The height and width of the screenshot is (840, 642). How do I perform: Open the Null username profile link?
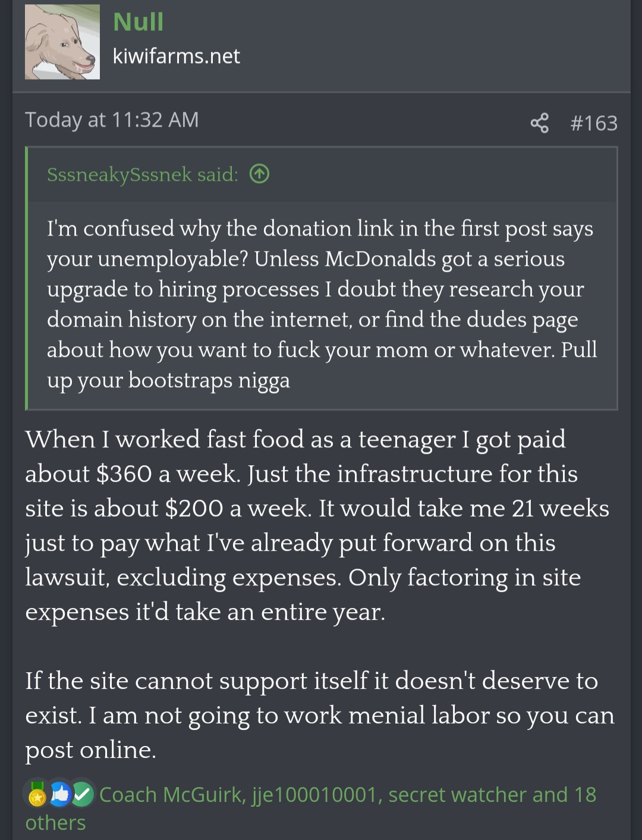pyautogui.click(x=138, y=22)
